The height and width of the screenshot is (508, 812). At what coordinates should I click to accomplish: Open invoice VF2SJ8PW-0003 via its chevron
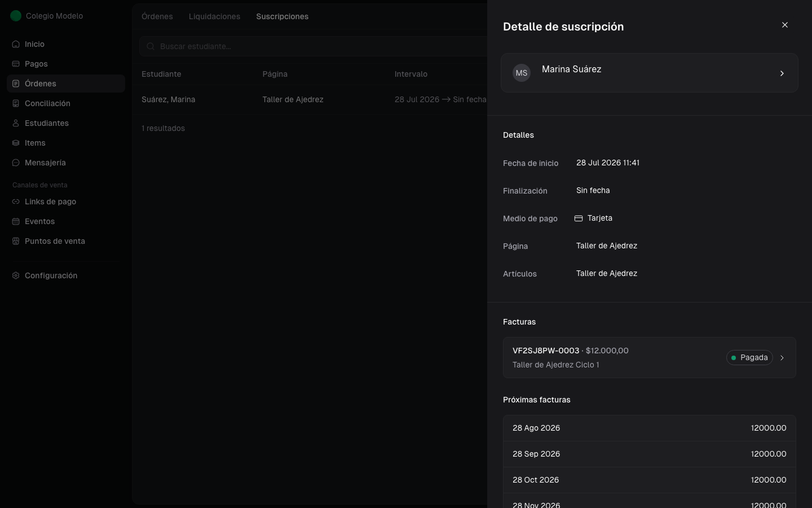pyautogui.click(x=782, y=358)
